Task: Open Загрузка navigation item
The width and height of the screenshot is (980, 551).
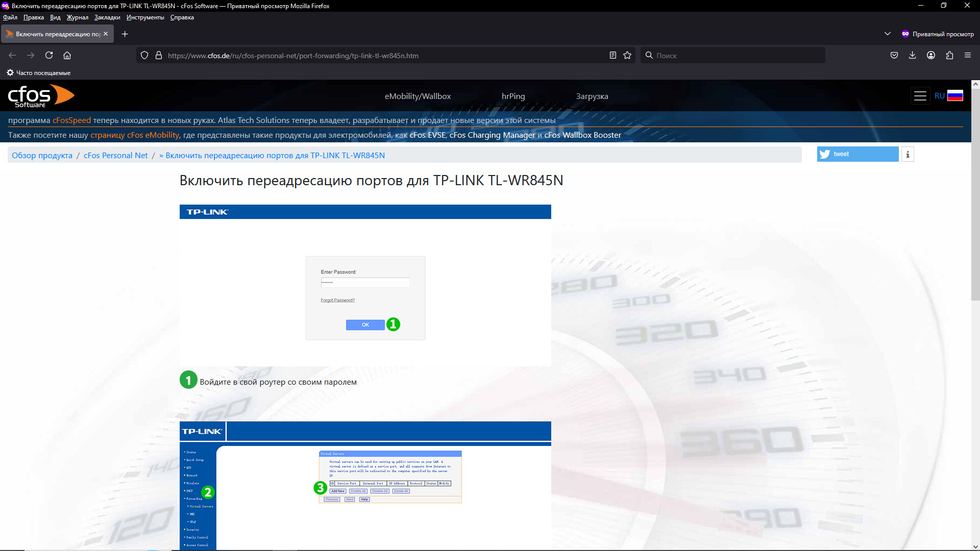Action: 592,96
